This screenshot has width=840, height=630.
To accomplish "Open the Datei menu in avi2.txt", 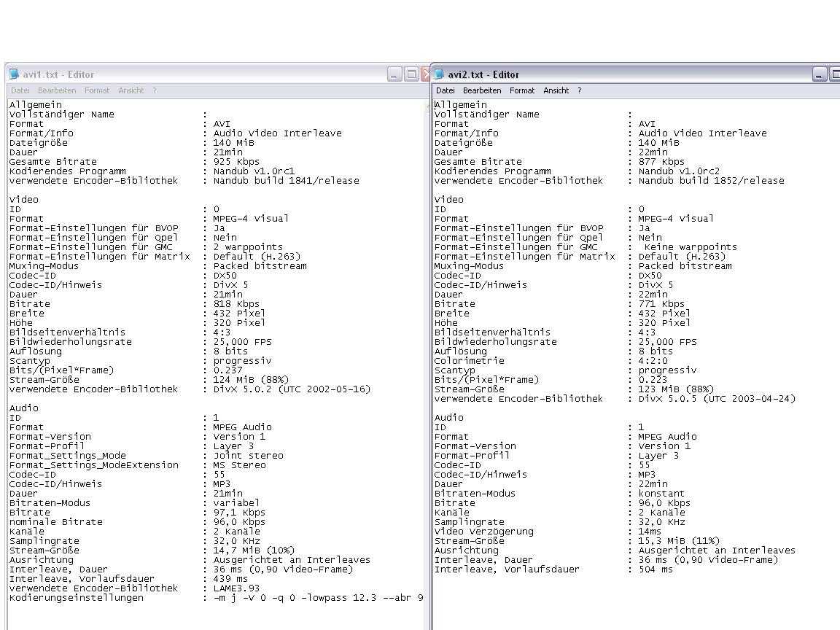I will tap(446, 90).
